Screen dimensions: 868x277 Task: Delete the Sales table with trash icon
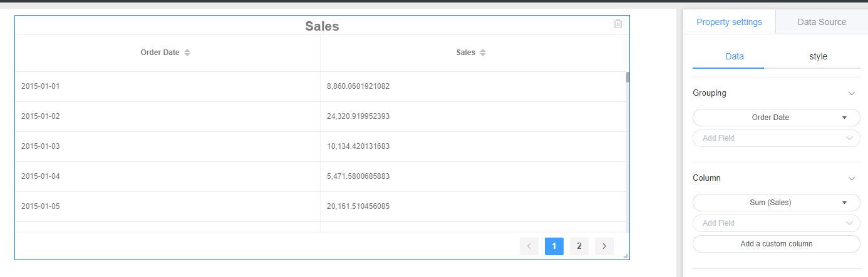click(x=618, y=24)
